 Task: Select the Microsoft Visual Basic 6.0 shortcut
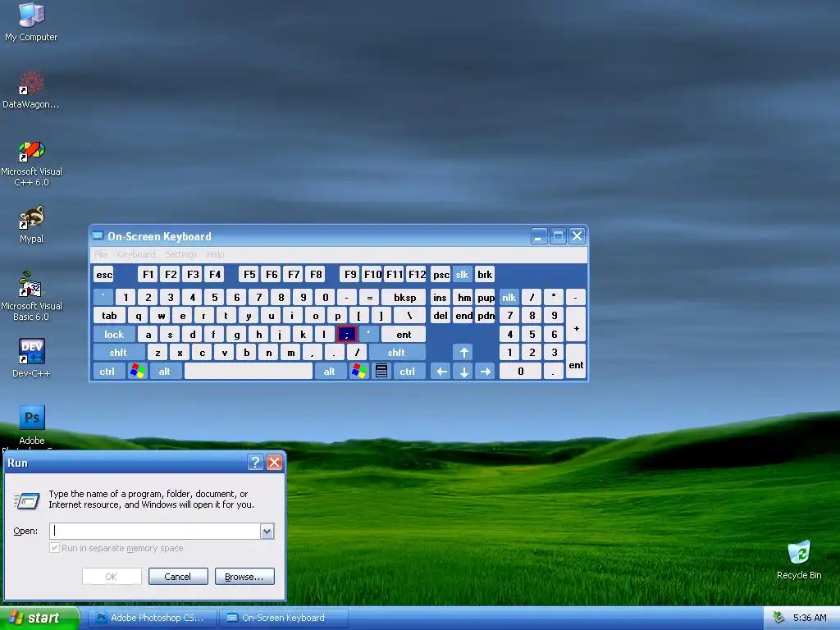click(x=31, y=296)
